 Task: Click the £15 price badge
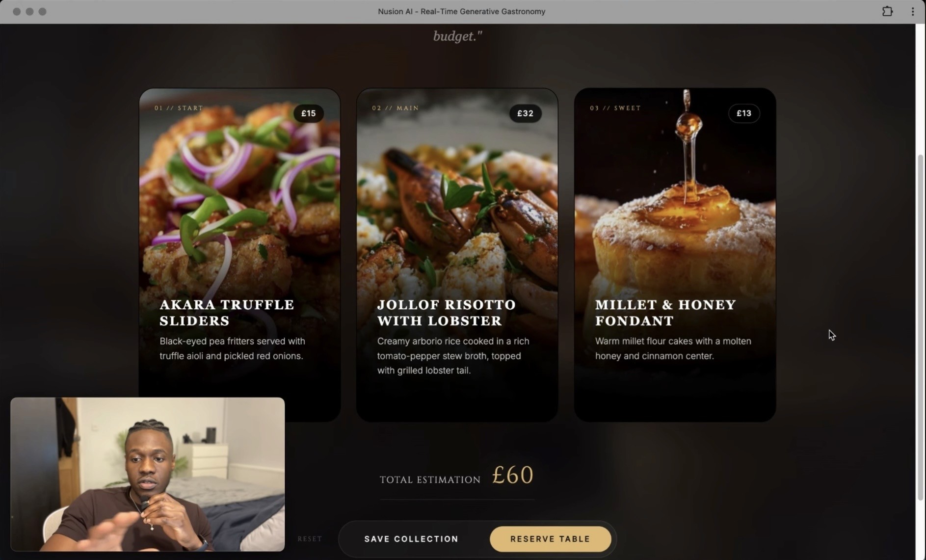(x=308, y=113)
